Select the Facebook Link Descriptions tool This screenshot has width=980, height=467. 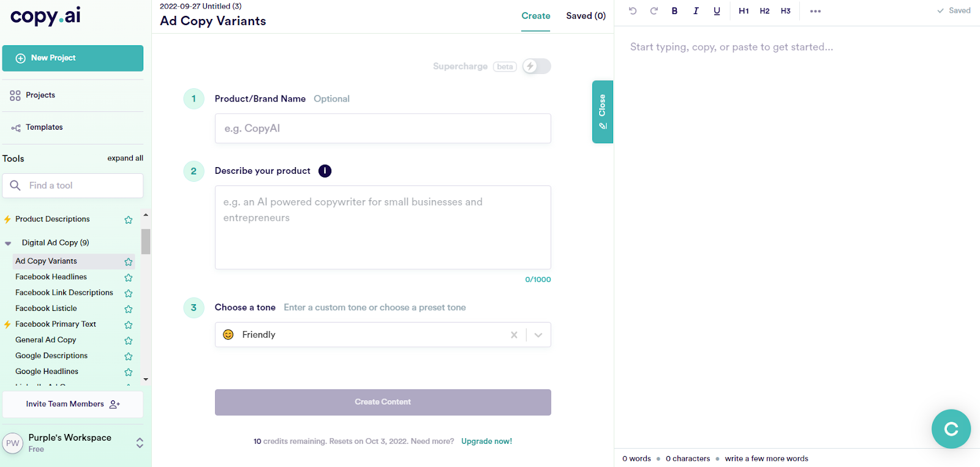(x=64, y=293)
